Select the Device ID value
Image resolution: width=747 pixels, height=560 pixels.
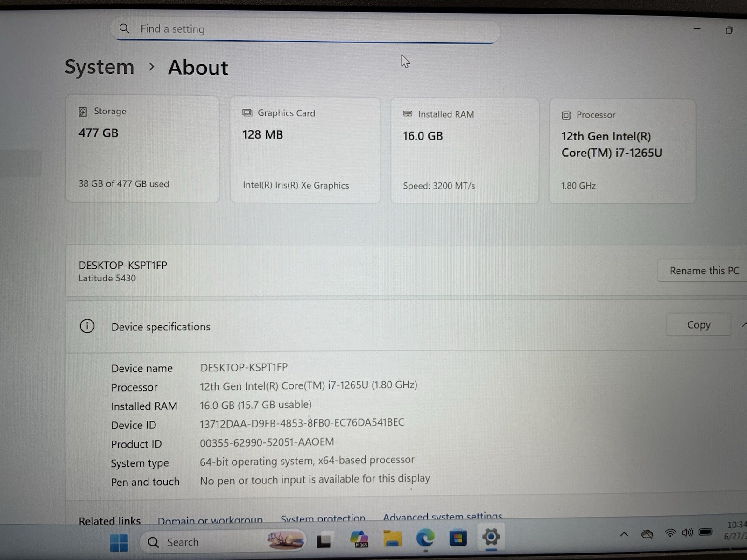302,423
